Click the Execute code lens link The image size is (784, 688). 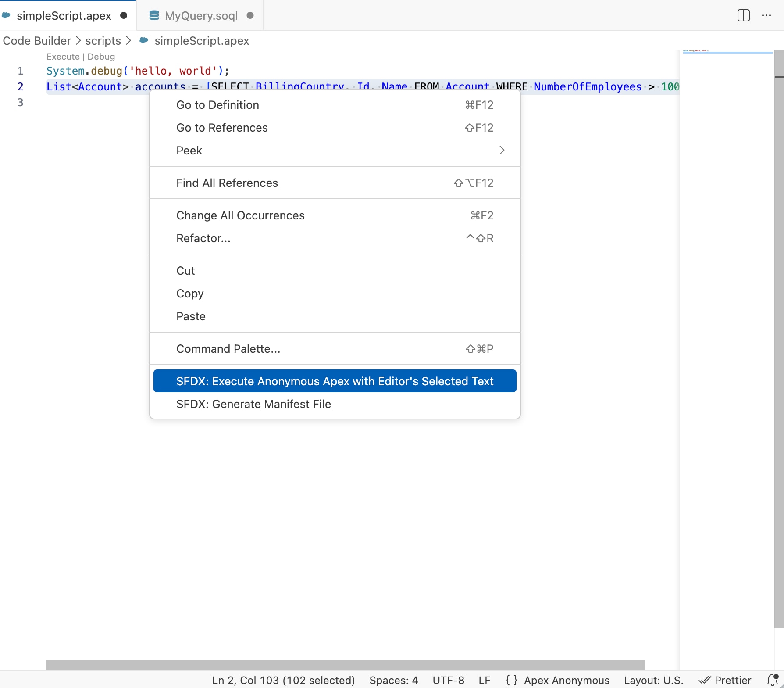click(63, 57)
